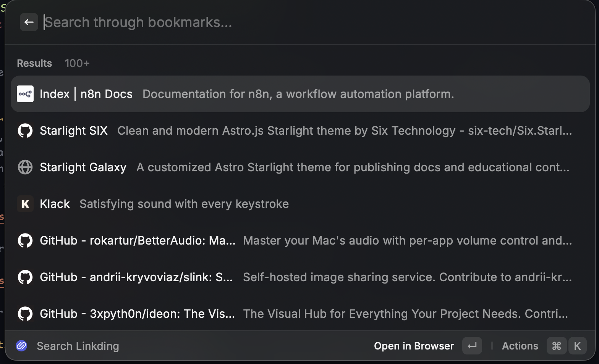Click the globe icon for Starlight Galaxy
This screenshot has height=364, width=599.
coord(25,167)
